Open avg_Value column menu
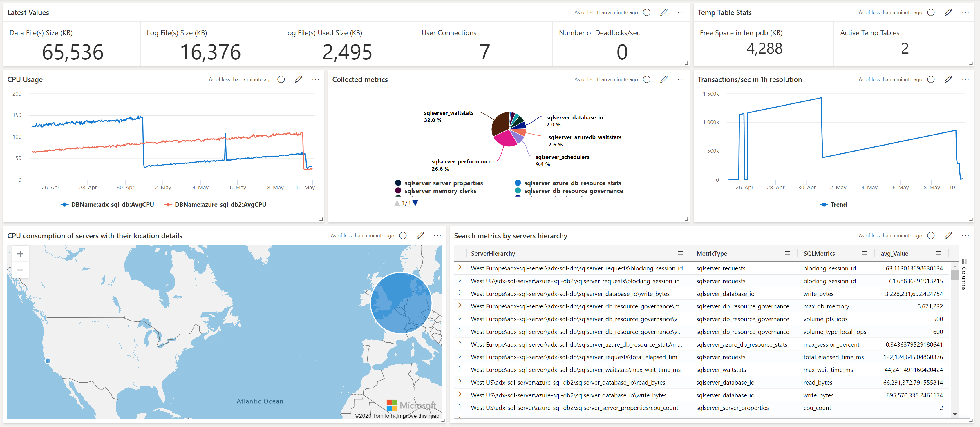Image resolution: width=980 pixels, height=427 pixels. click(x=939, y=253)
